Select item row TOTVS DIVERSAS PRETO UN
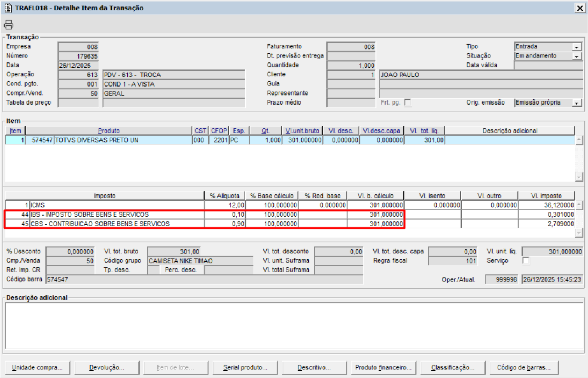The height and width of the screenshot is (378, 588). 290,140
